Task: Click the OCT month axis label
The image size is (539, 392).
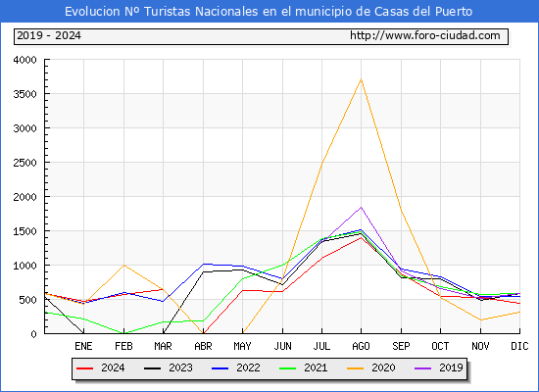Action: 440,346
